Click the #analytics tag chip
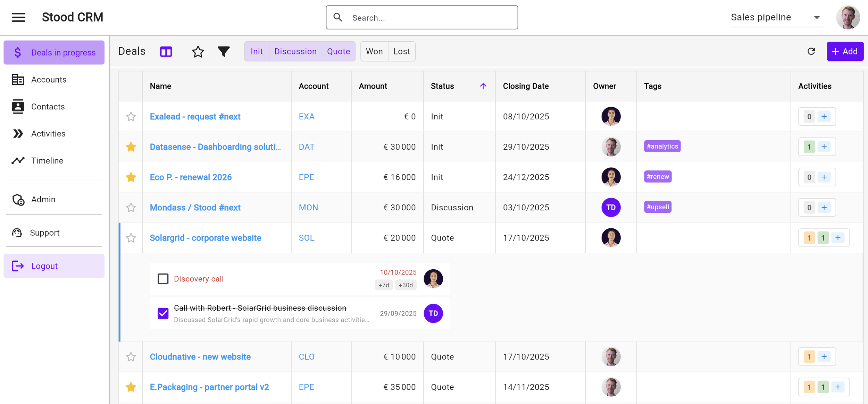This screenshot has width=868, height=404. click(662, 146)
